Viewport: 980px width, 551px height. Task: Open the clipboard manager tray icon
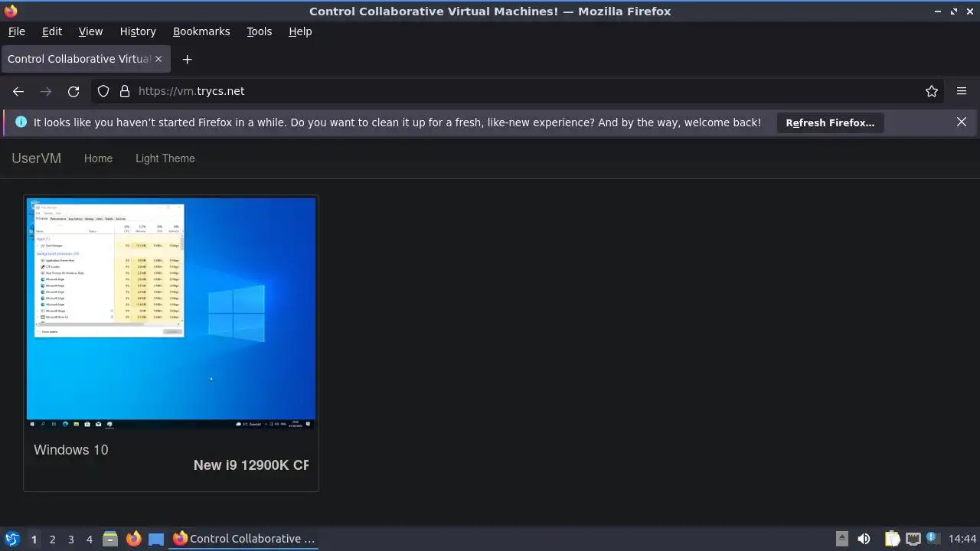click(x=892, y=539)
